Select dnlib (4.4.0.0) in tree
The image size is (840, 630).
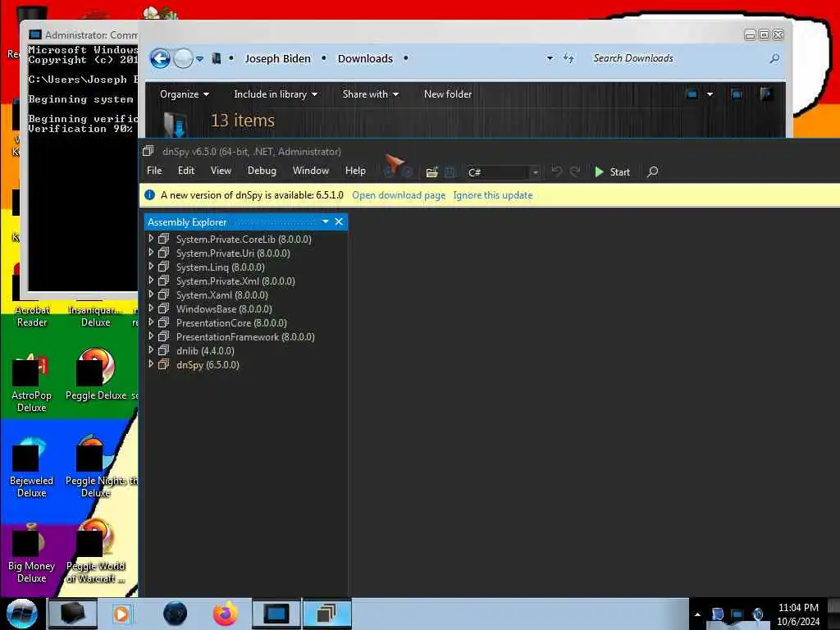coord(205,351)
